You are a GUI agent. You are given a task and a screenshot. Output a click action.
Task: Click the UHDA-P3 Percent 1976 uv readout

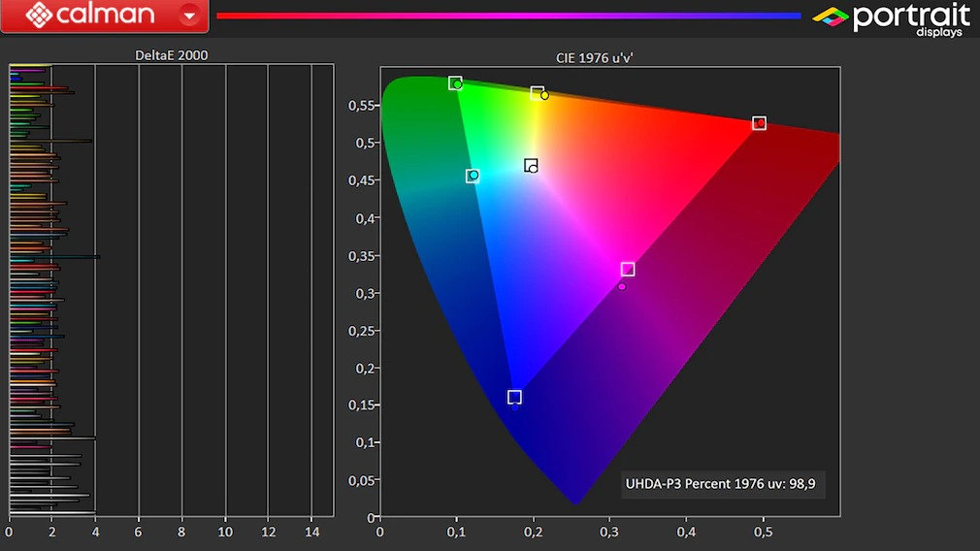pyautogui.click(x=723, y=483)
